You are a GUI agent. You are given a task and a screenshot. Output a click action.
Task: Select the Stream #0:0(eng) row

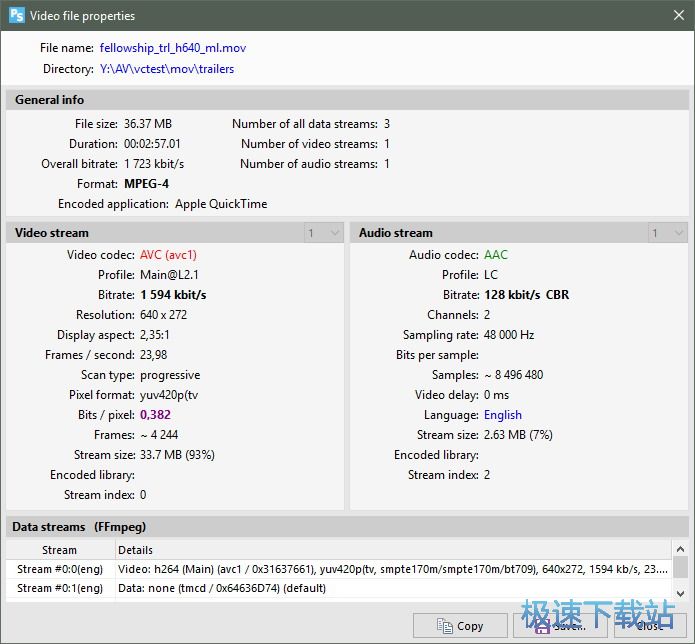click(x=339, y=569)
